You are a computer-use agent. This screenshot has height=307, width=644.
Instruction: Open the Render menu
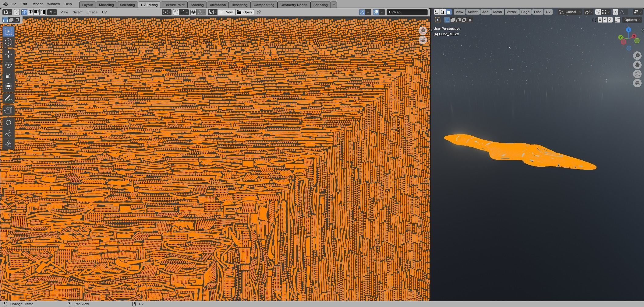pyautogui.click(x=37, y=4)
